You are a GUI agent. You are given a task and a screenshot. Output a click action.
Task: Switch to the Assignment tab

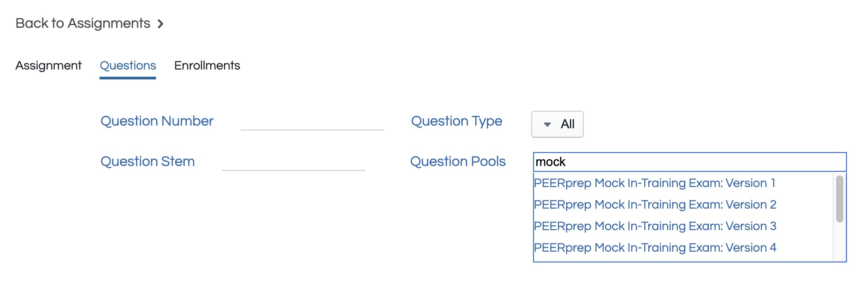[x=48, y=65]
